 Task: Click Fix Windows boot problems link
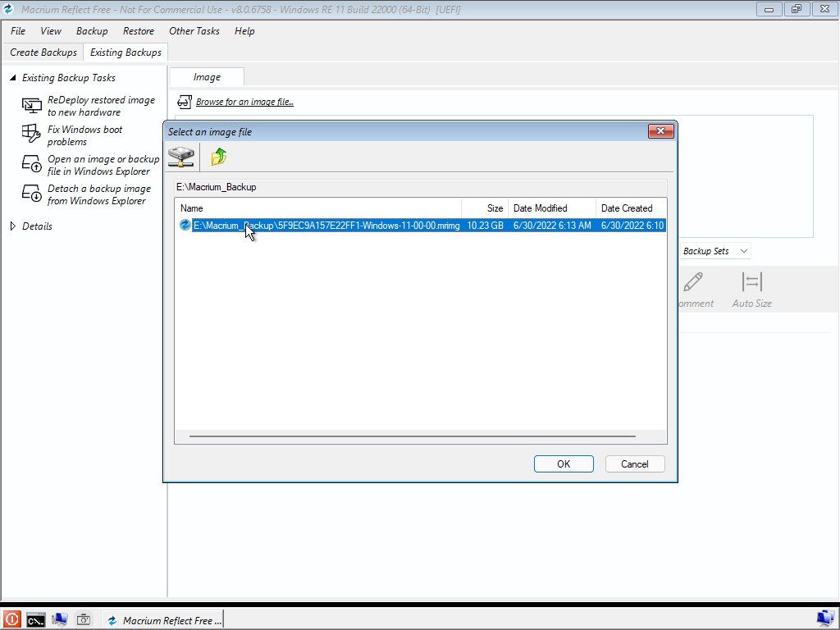click(84, 135)
